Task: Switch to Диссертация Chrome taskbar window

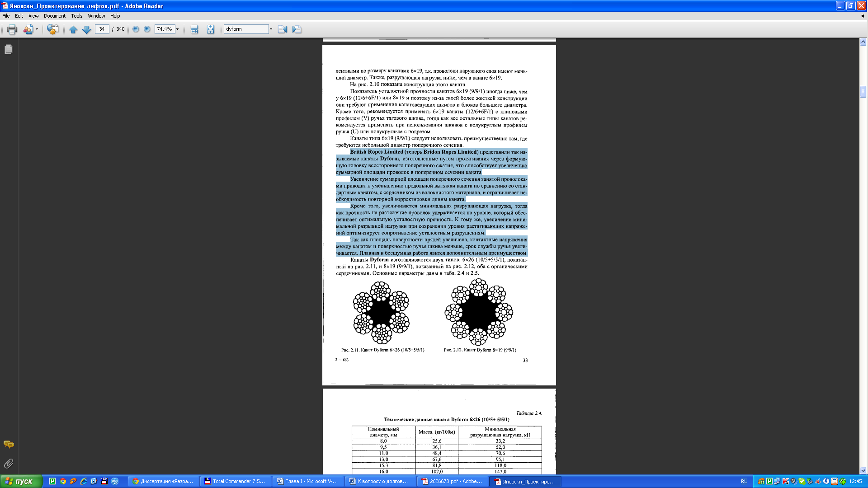Action: 164,481
